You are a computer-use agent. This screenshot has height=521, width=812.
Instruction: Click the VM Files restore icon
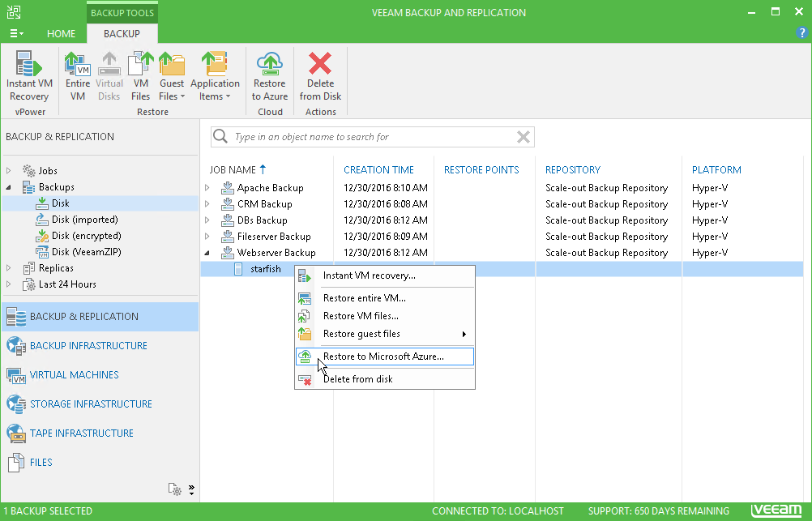coord(140,76)
